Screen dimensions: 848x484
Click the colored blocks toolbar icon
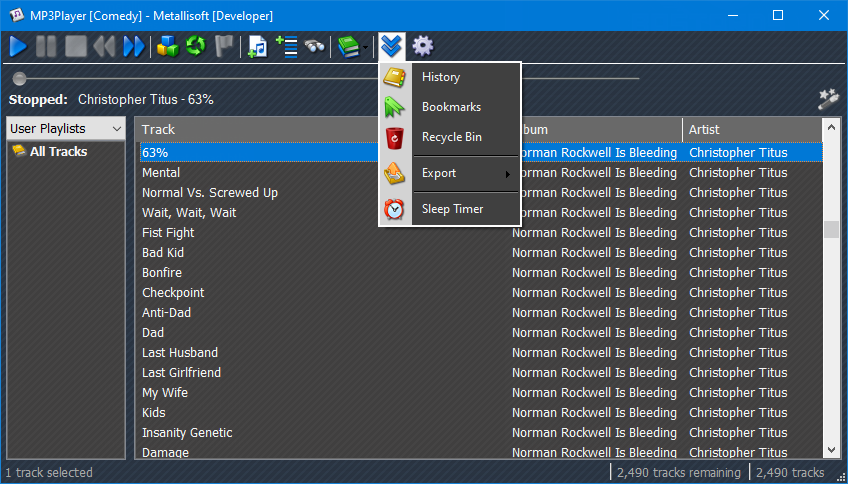167,46
